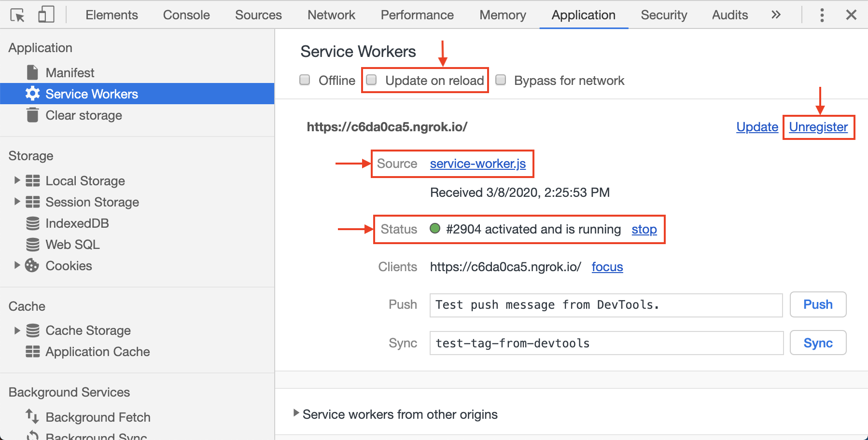Click the Manifest page icon
The image size is (868, 440).
[32, 72]
